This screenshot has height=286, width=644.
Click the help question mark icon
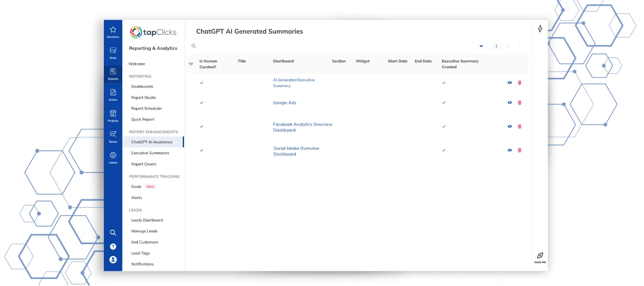pos(113,247)
